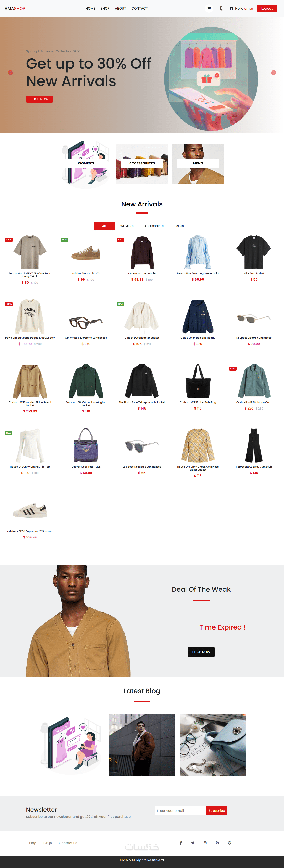Open the SHOP menu item
Image resolution: width=284 pixels, height=868 pixels.
coord(105,9)
